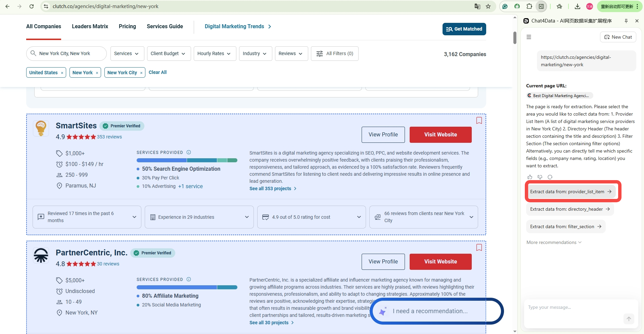
Task: Pin the Chat4Data side panel
Action: 626,21
